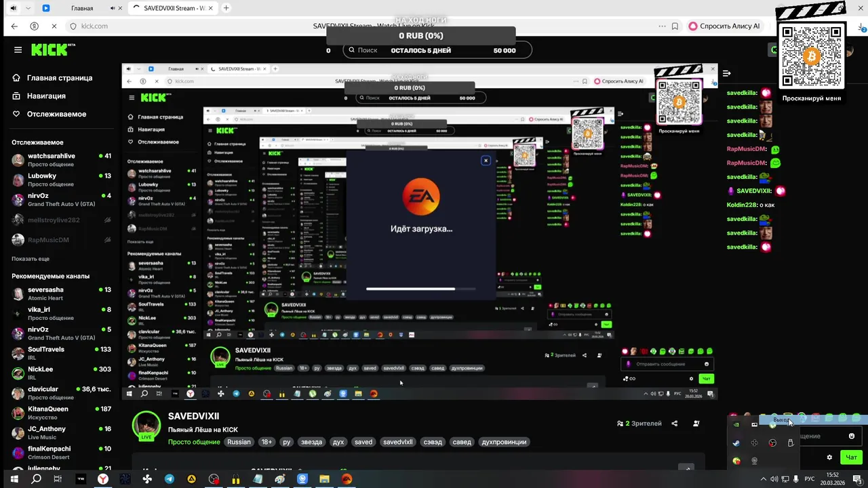Open the tab list dropdown arrow
This screenshot has height=488, width=868.
[28, 8]
